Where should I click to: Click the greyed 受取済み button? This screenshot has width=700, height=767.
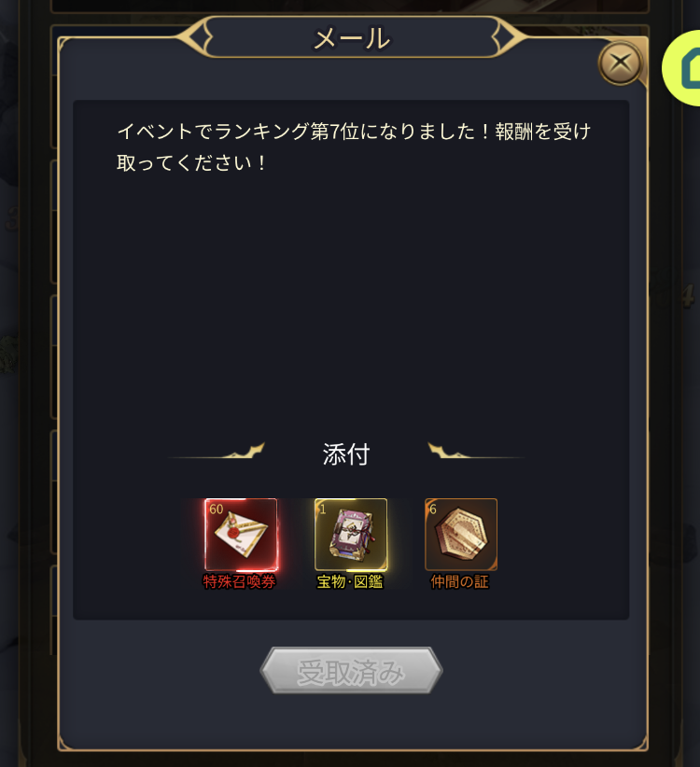[x=351, y=670]
